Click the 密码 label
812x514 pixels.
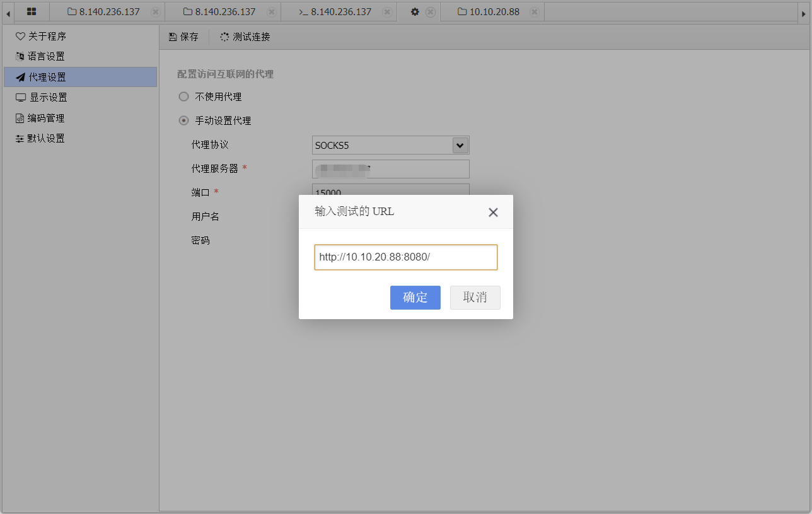click(200, 240)
